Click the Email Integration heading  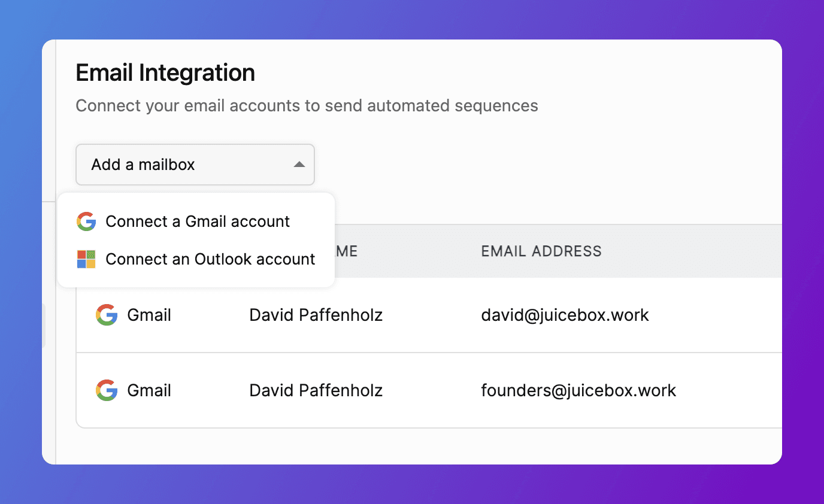(x=165, y=73)
